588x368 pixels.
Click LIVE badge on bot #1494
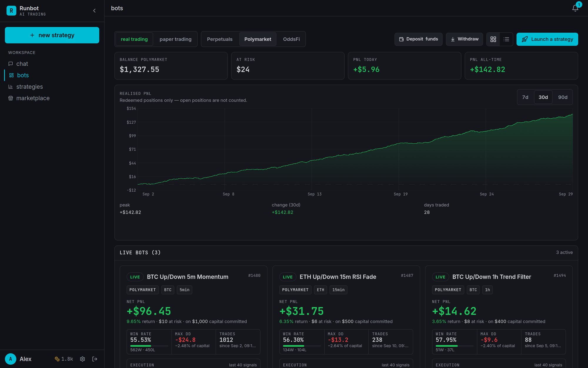pyautogui.click(x=440, y=277)
